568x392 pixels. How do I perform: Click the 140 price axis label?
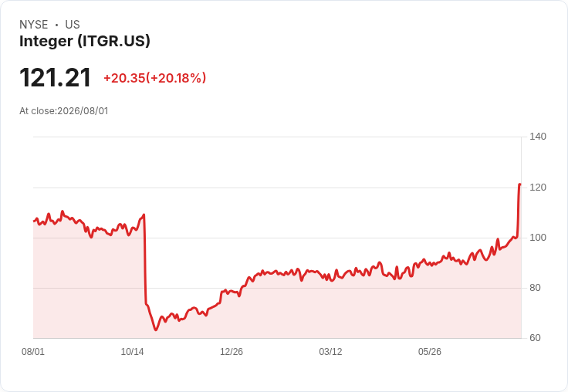[x=538, y=137]
